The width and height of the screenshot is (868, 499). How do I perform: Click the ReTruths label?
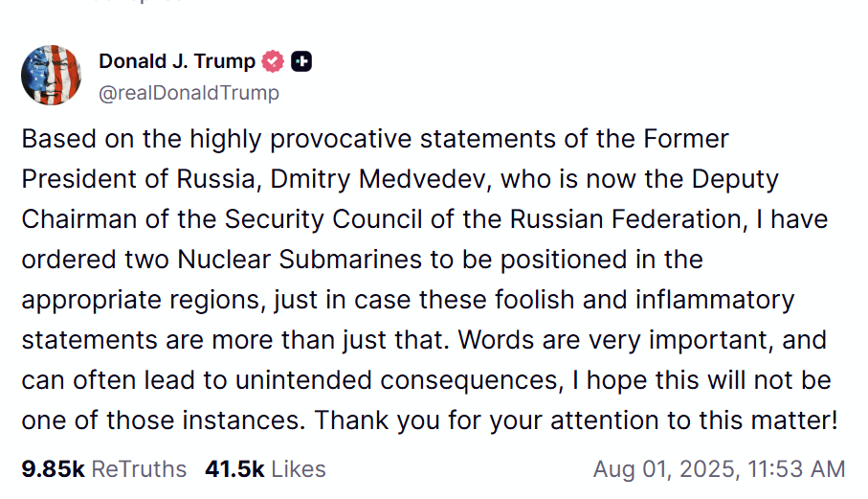click(139, 469)
